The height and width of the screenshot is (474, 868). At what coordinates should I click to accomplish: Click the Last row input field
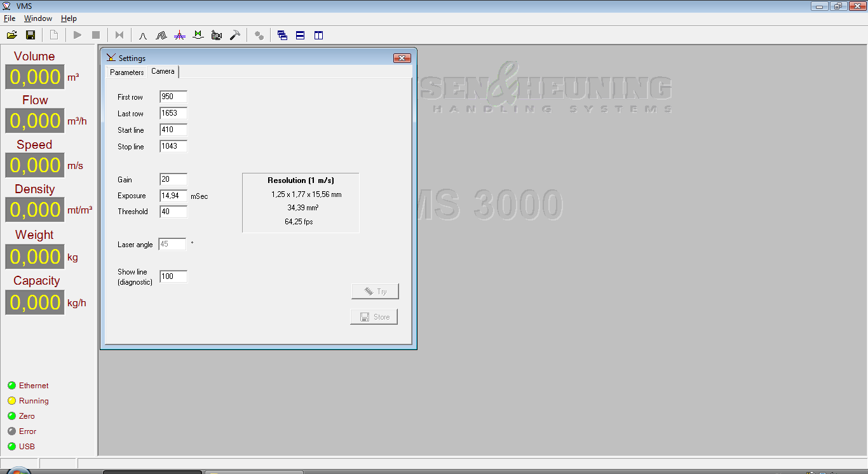(173, 113)
